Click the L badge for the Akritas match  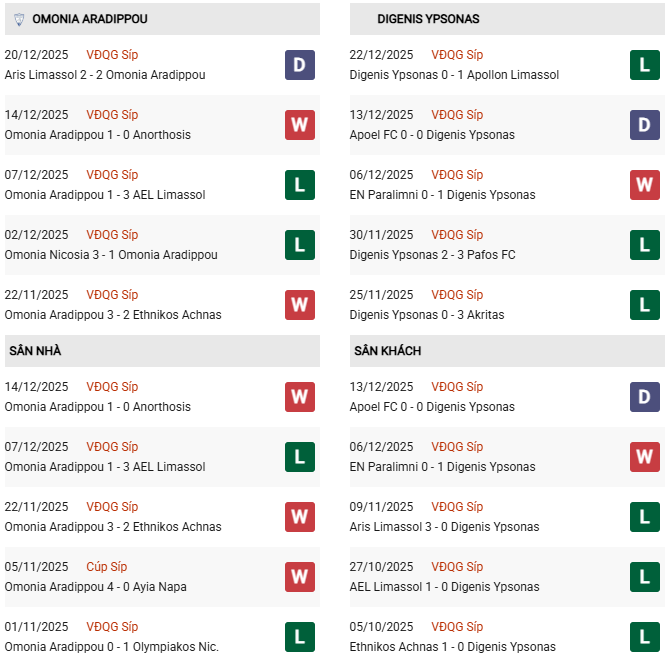(x=645, y=305)
